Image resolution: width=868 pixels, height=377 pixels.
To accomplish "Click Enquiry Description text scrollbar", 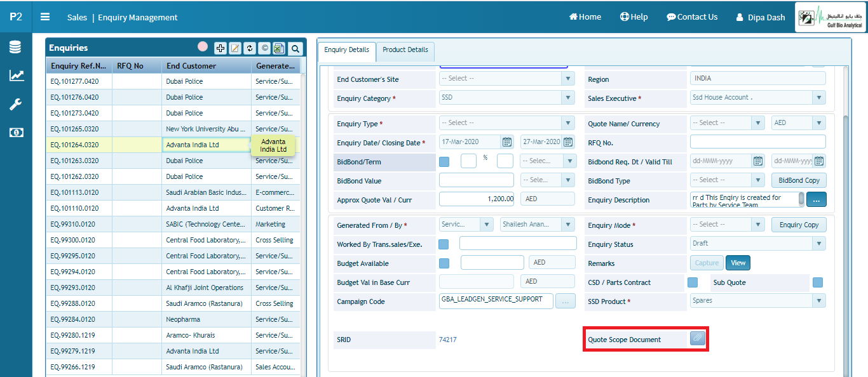I will [801, 199].
